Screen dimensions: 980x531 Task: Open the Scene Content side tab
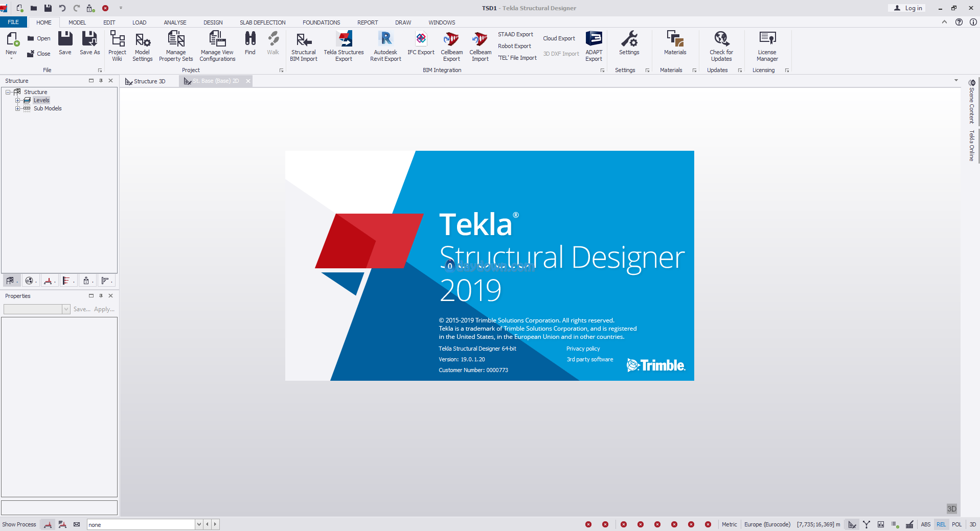click(x=972, y=102)
